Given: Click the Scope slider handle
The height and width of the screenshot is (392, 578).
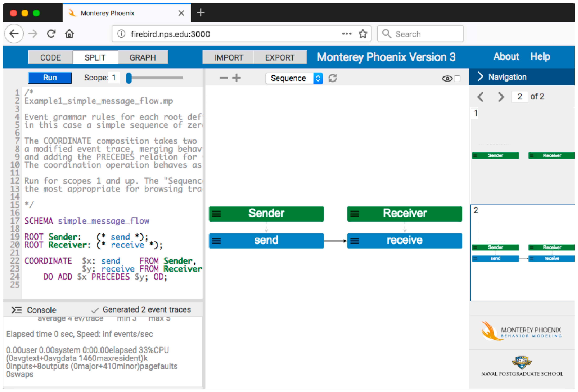Looking at the screenshot, I should tap(129, 78).
